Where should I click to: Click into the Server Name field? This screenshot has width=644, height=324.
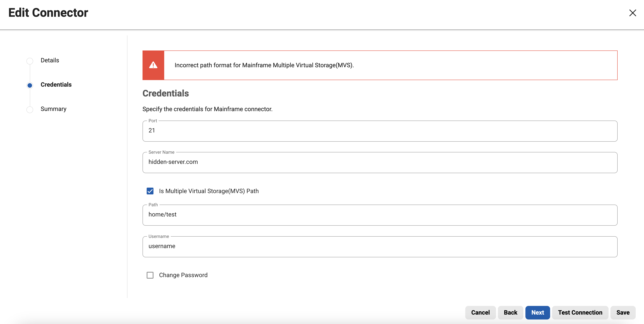click(380, 162)
